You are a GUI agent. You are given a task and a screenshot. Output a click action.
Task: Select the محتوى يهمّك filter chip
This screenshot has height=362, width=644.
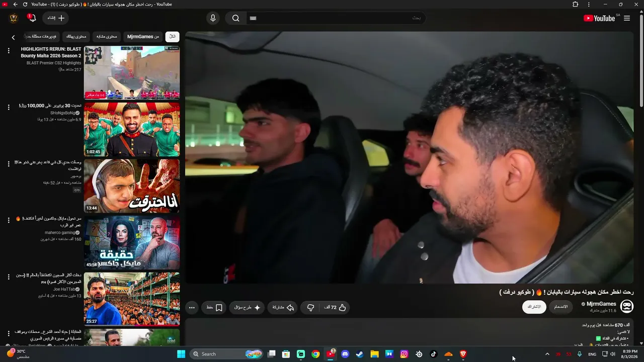[76, 37]
